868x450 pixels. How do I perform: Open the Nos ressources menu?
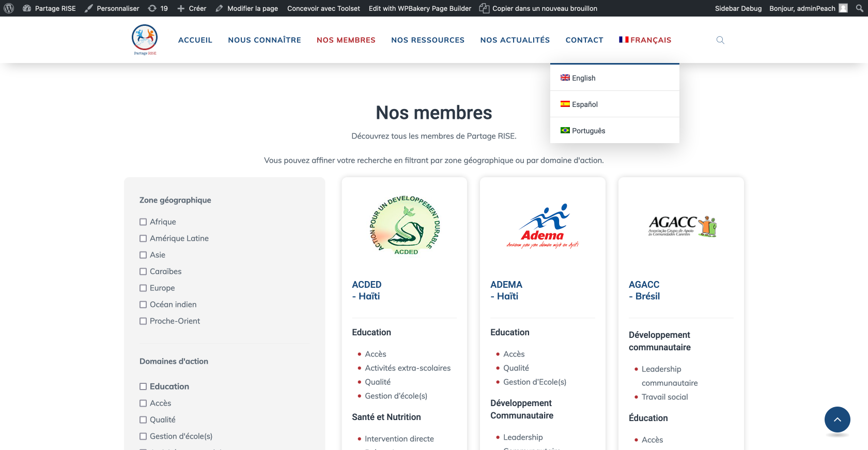click(x=428, y=40)
